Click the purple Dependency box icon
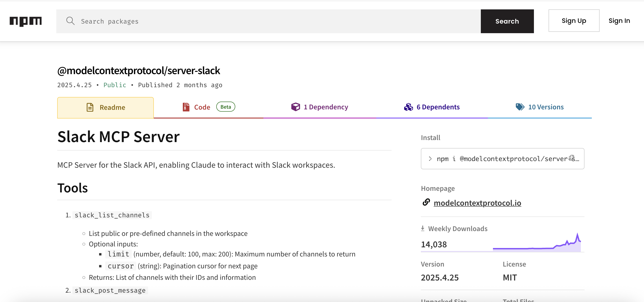Viewport: 644px width, 302px height. (x=295, y=107)
